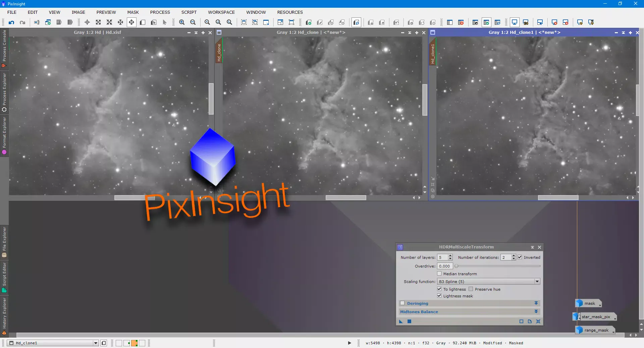Enable the Median transform checkbox
The image size is (644, 348).
pos(439,274)
